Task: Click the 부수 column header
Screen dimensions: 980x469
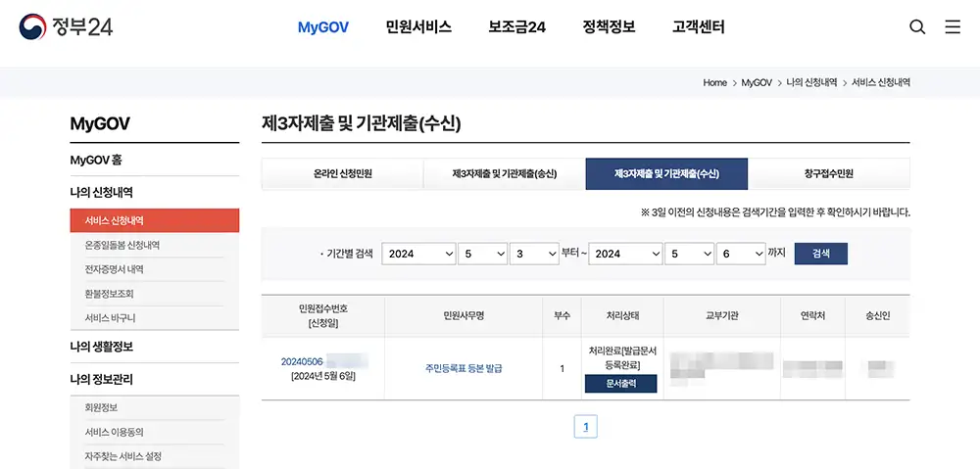Action: pos(562,316)
